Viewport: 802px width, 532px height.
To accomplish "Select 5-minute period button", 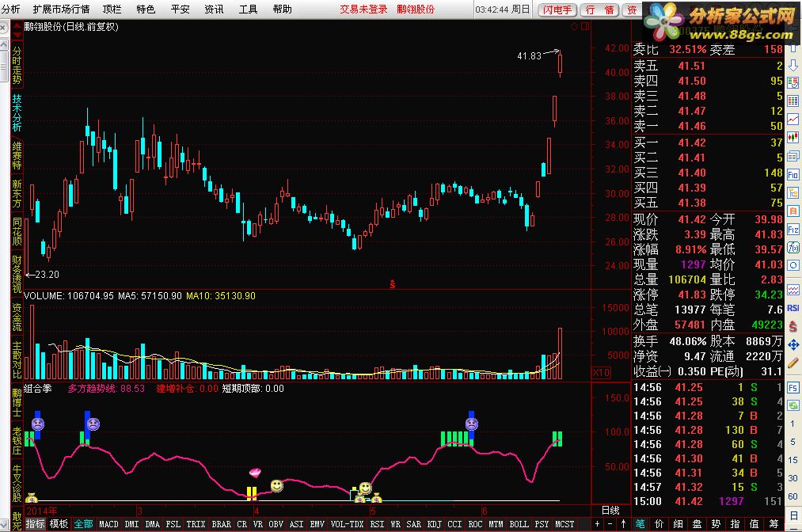I will (x=792, y=442).
